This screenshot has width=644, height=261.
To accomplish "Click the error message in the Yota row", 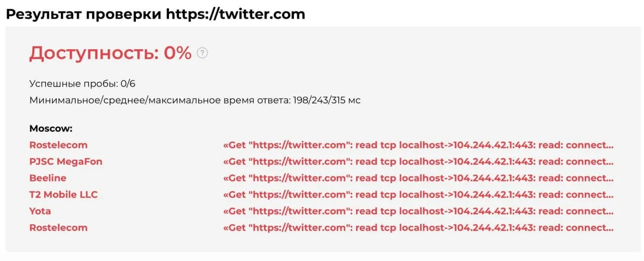I will [418, 211].
